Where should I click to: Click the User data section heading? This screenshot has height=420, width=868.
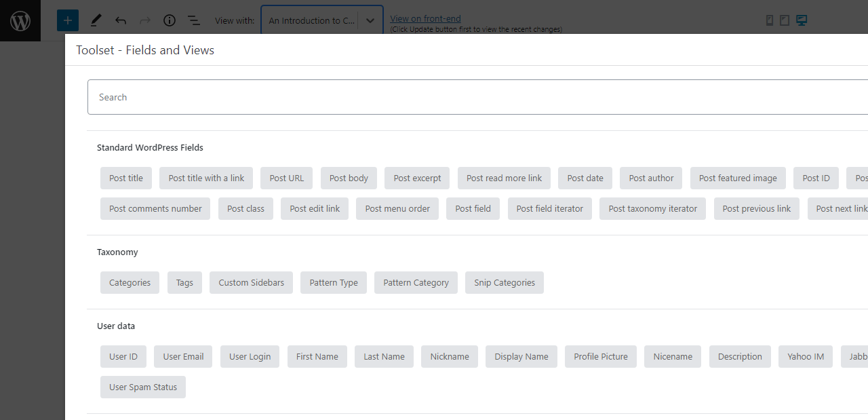(x=116, y=326)
